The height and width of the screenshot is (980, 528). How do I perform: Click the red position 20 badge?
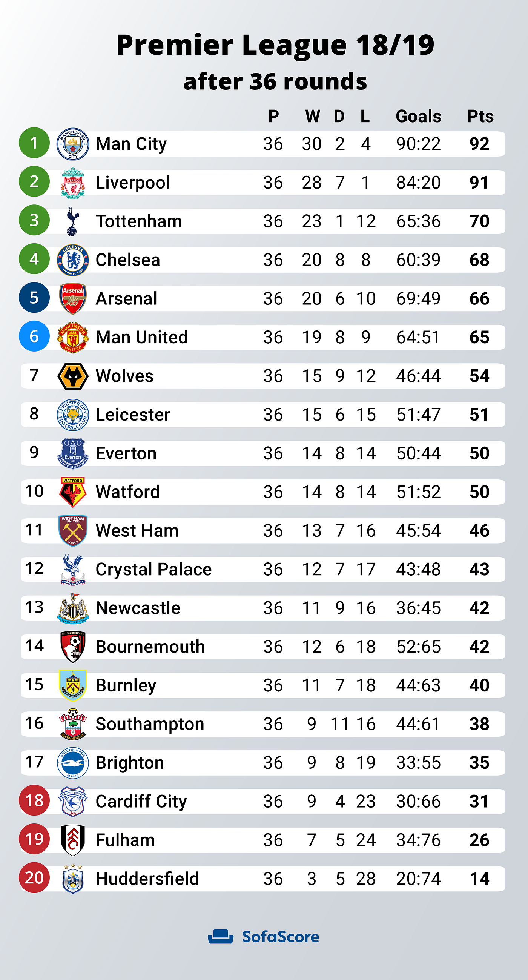tap(34, 878)
